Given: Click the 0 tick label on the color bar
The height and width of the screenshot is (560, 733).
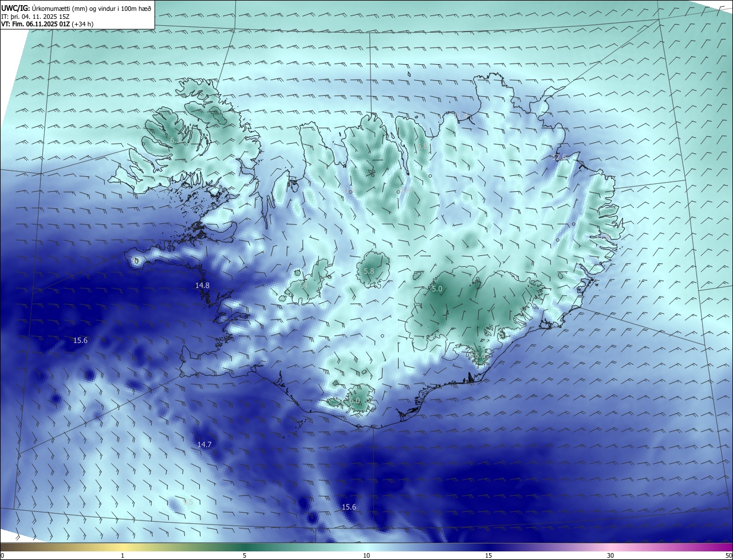Looking at the screenshot, I should [x=2, y=555].
